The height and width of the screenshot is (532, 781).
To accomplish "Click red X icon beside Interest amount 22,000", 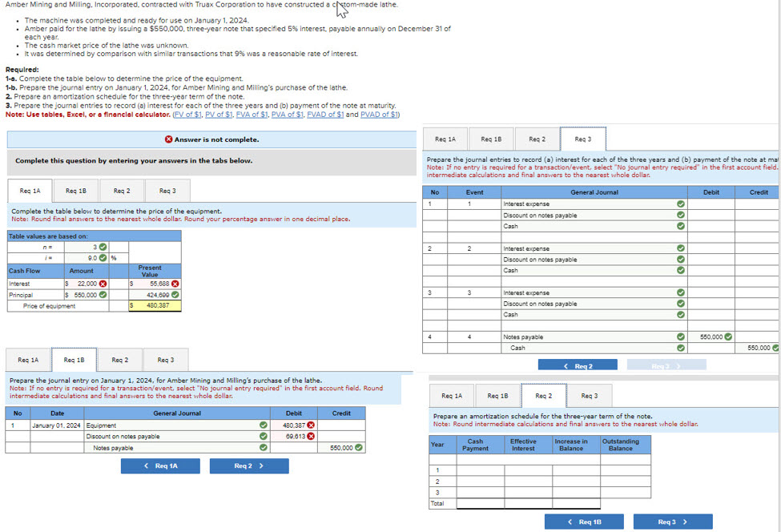I will click(x=103, y=284).
